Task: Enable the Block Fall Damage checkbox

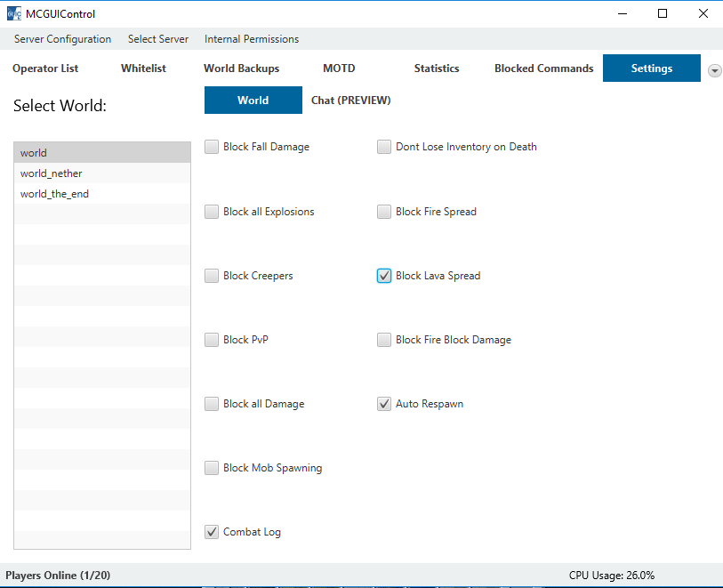Action: (x=212, y=148)
